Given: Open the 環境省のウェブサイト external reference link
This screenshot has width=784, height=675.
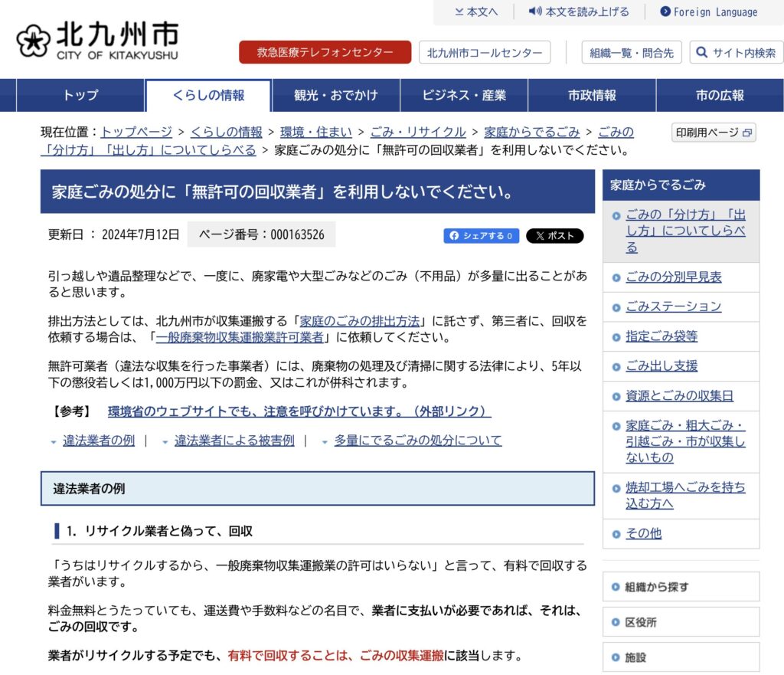Looking at the screenshot, I should click(299, 411).
